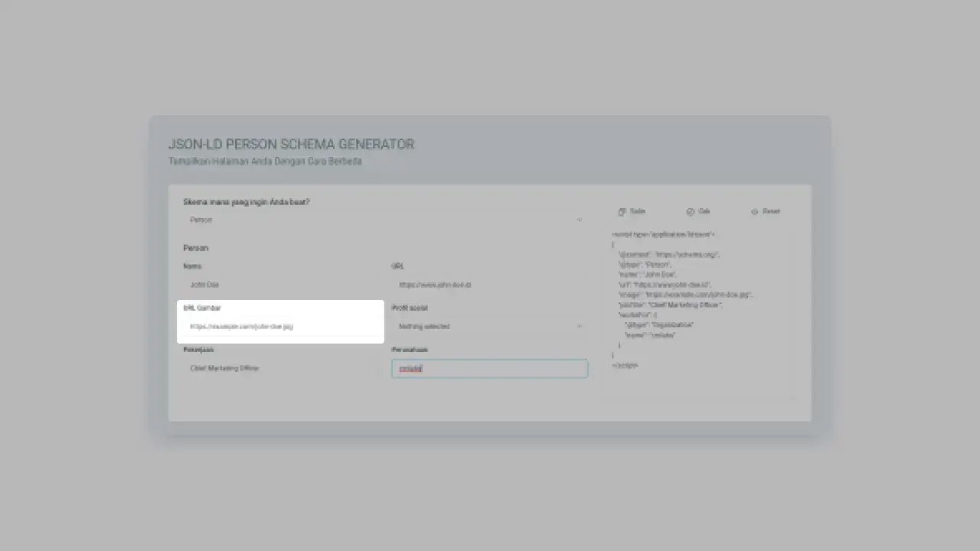Click the reset icon beside Reset

(x=754, y=212)
